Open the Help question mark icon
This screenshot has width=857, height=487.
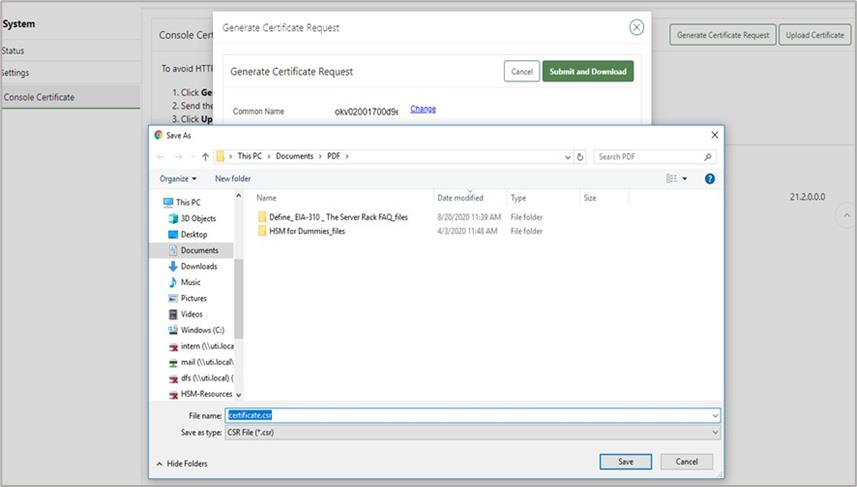click(x=709, y=179)
